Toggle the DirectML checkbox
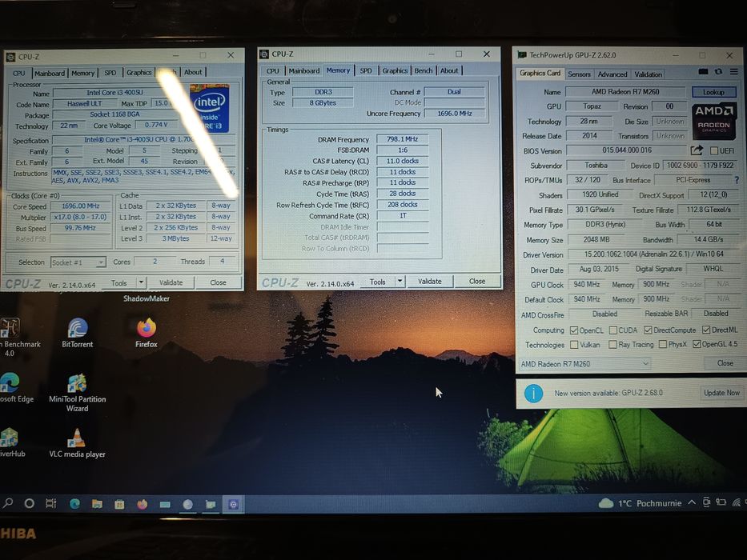This screenshot has height=560, width=747. [x=706, y=330]
